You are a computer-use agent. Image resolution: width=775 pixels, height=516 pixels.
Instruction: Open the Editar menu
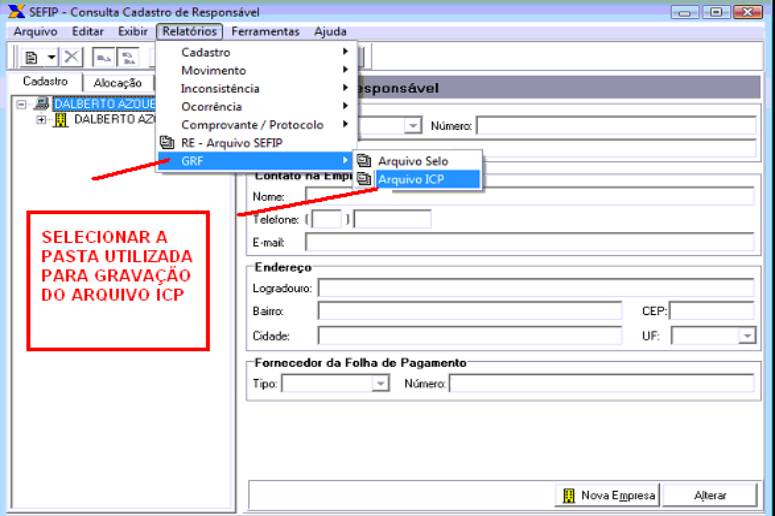click(x=87, y=31)
